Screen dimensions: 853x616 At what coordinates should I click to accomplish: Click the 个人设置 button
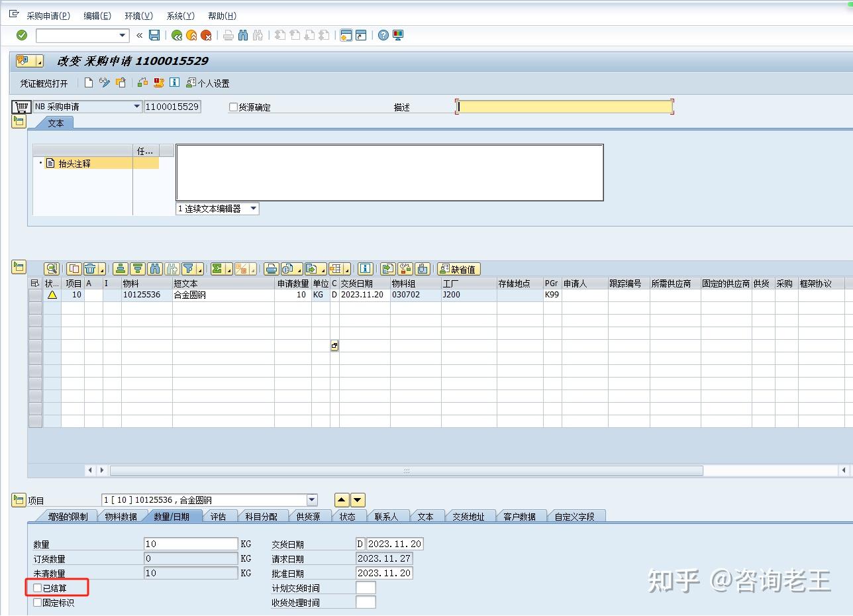208,83
